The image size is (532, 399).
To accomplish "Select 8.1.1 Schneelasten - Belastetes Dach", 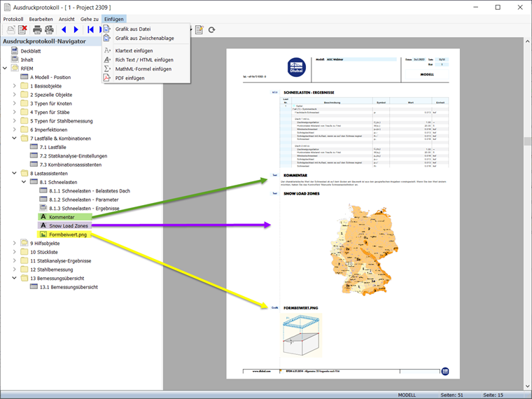I will click(x=90, y=190).
